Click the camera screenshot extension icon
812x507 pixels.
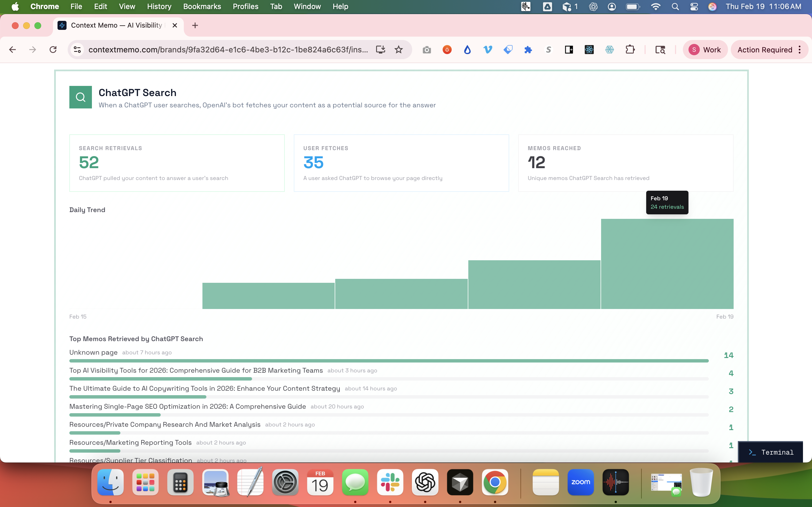click(427, 49)
